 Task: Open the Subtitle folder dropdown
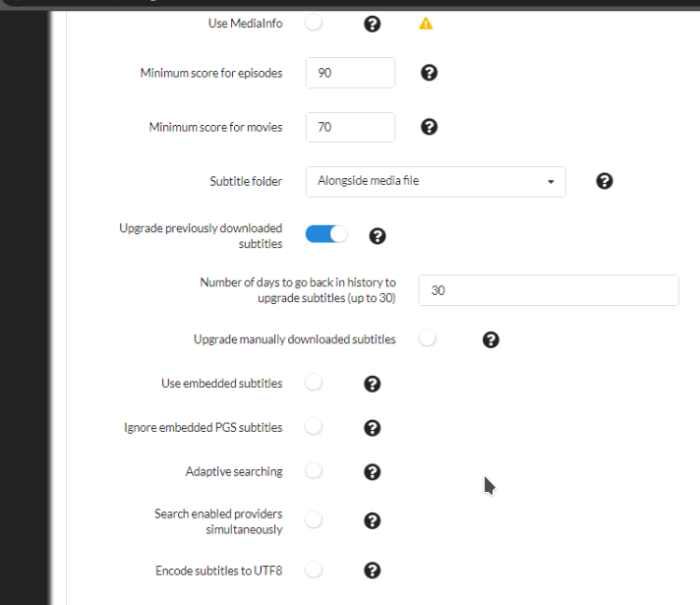(436, 181)
